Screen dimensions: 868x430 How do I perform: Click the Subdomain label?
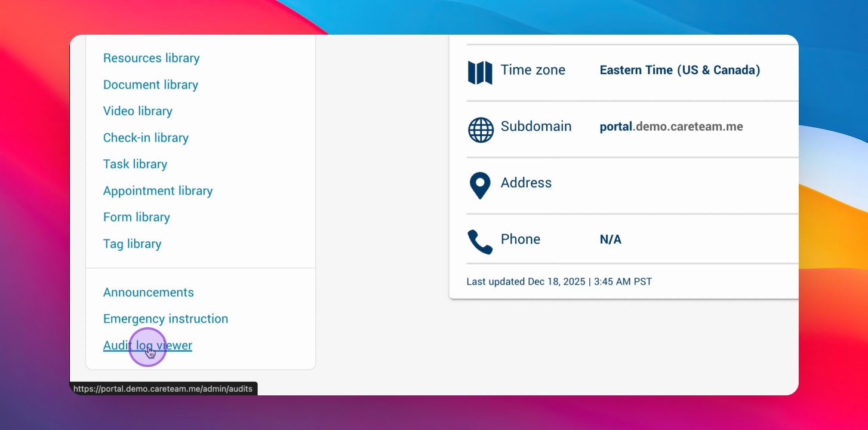point(536,126)
